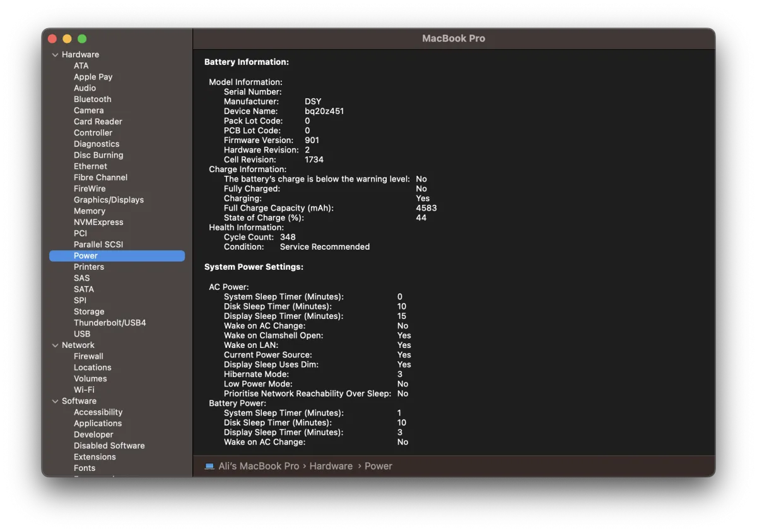Click the yellow minimize button
The image size is (757, 532).
pyautogui.click(x=67, y=39)
